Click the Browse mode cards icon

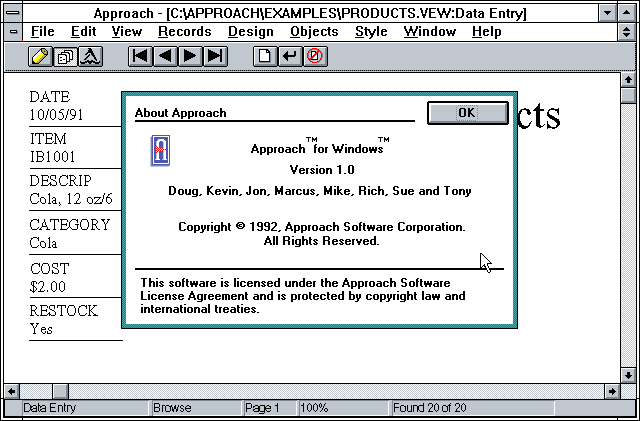tap(65, 56)
